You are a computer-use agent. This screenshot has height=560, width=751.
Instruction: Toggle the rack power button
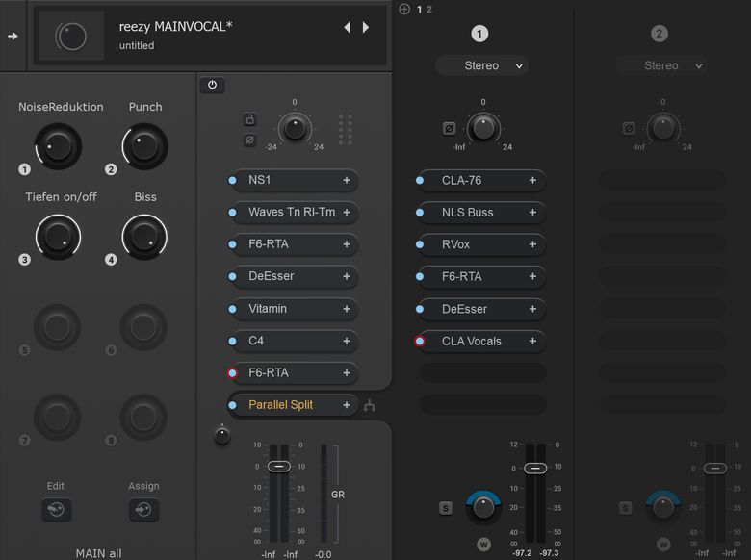(212, 85)
